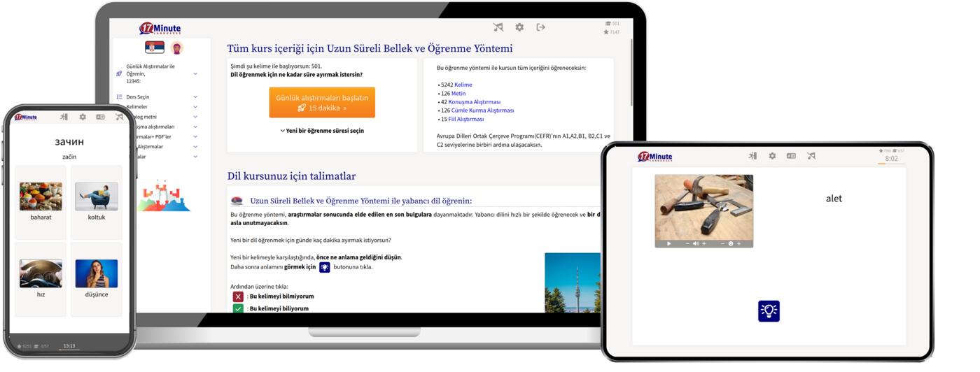Tap the settings gear on the tablet header

pyautogui.click(x=772, y=156)
